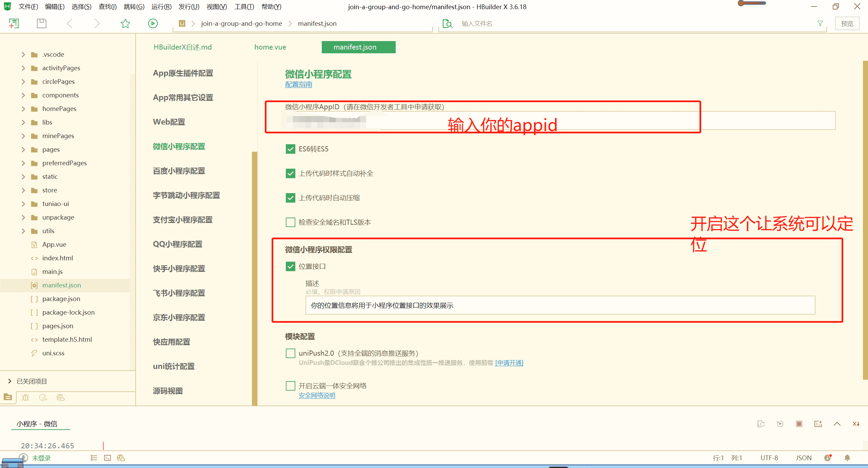The width and height of the screenshot is (868, 468).
Task: Click the run play icon in toolbar
Action: [x=153, y=23]
